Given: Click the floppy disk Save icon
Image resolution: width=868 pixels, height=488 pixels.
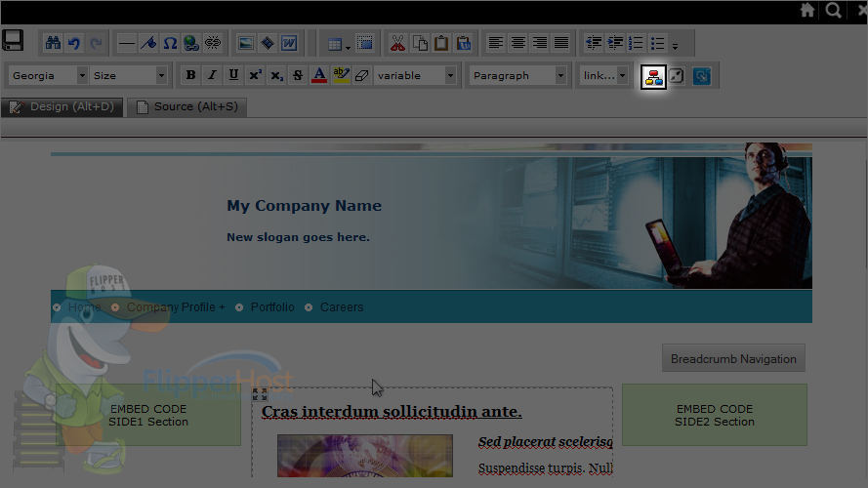Looking at the screenshot, I should tap(13, 40).
